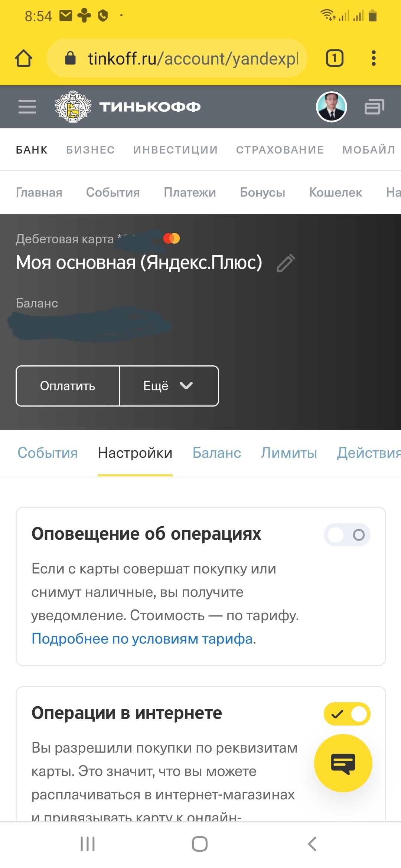Screen dimensions: 401x868
Task: Open the yellow chat support button
Action: click(343, 763)
